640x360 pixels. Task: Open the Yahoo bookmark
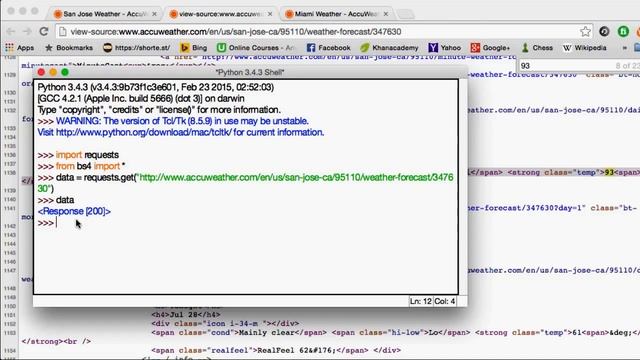coord(445,48)
